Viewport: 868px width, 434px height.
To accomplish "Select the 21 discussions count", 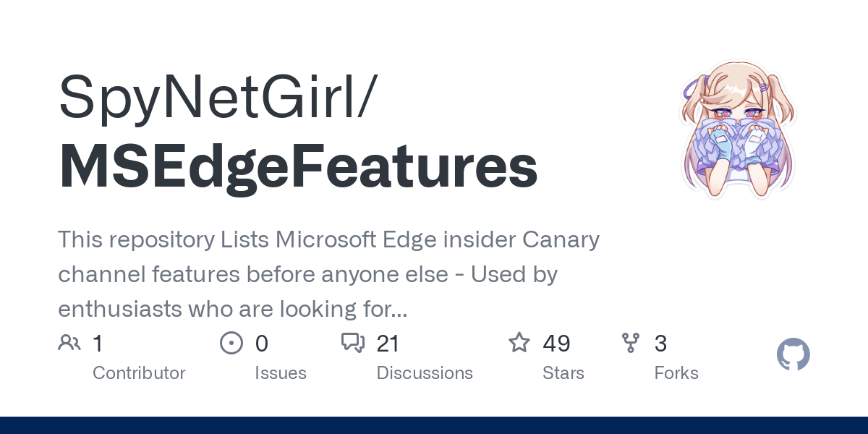I will pos(388,343).
